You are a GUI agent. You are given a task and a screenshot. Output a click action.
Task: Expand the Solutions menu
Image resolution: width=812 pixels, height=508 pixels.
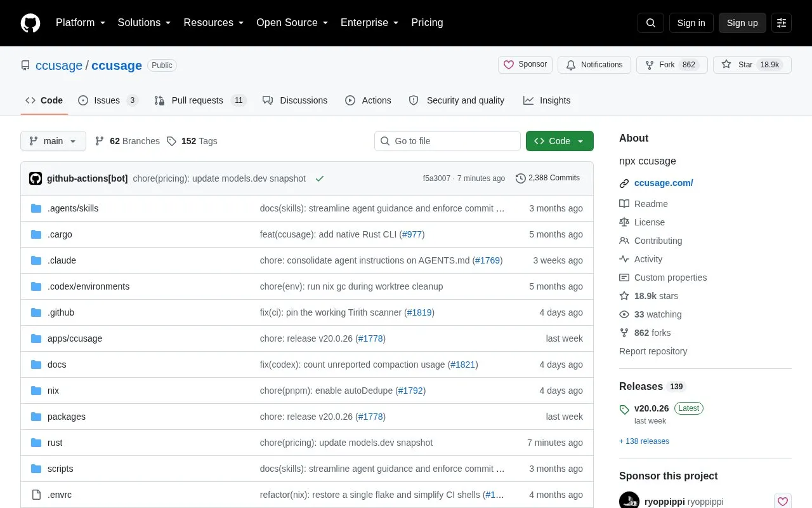[145, 23]
